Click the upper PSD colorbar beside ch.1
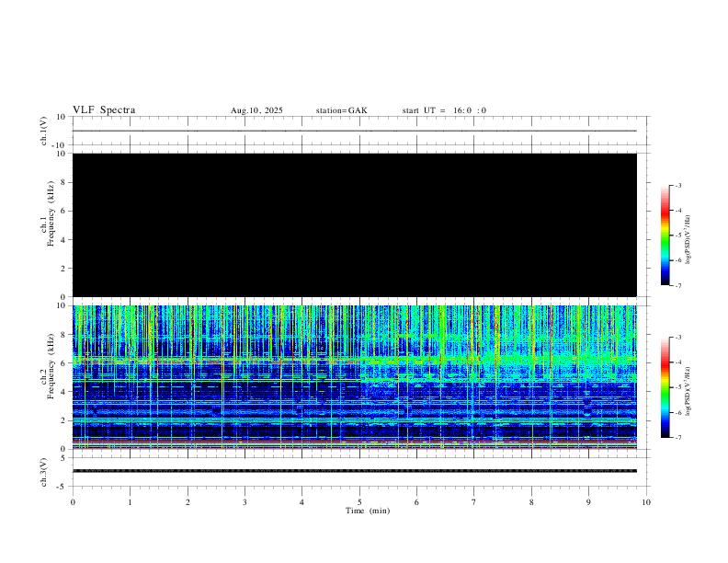The width and height of the screenshot is (728, 563). point(665,236)
